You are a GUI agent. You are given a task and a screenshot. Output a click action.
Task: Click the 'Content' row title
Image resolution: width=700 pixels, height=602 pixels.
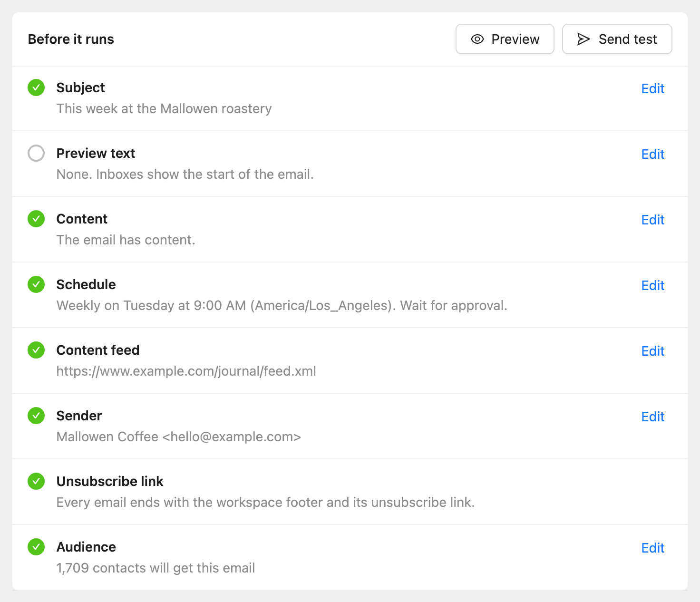82,219
